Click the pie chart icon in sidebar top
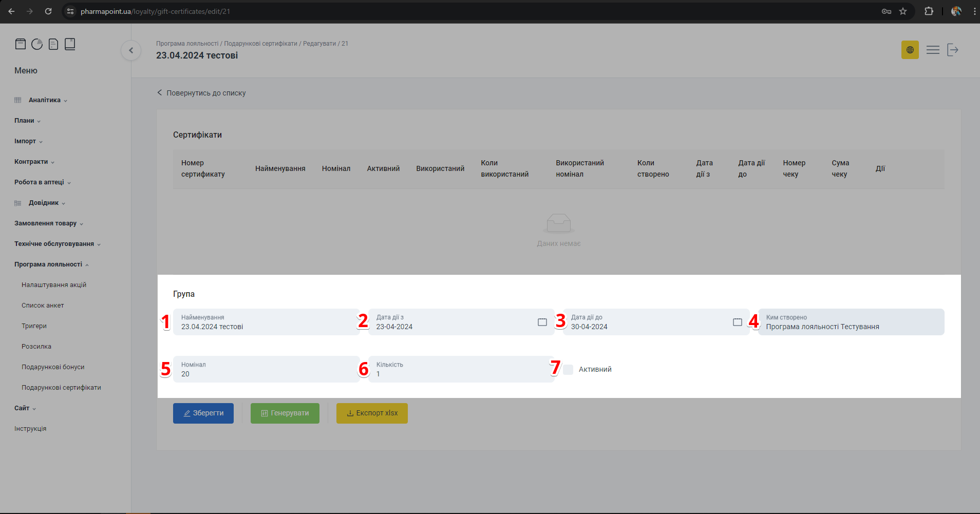 (x=37, y=44)
